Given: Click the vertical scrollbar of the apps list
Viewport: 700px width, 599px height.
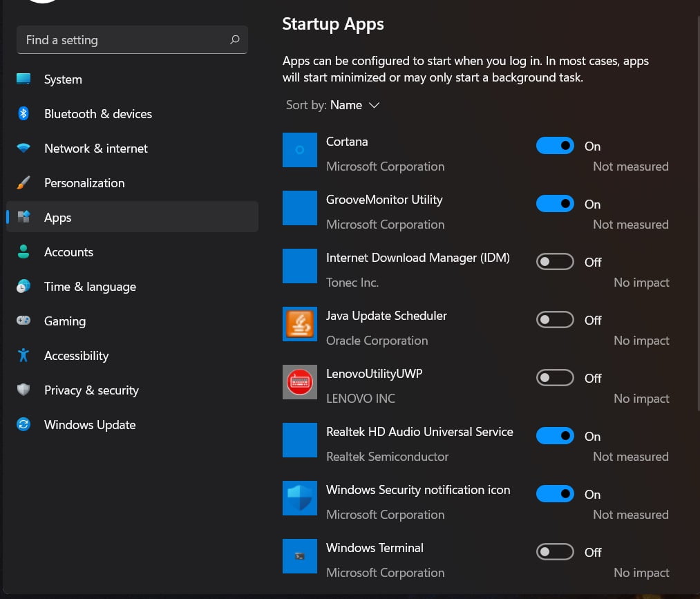Looking at the screenshot, I should click(x=697, y=214).
